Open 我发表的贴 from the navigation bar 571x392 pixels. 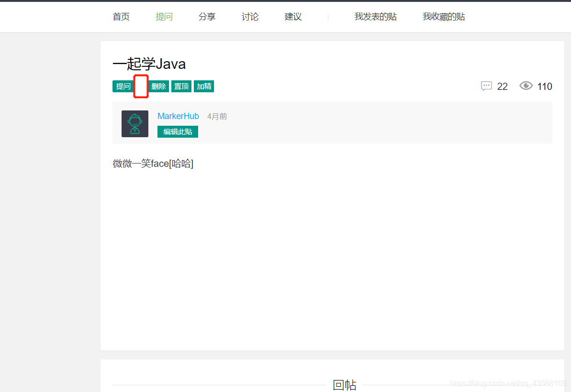pyautogui.click(x=376, y=16)
